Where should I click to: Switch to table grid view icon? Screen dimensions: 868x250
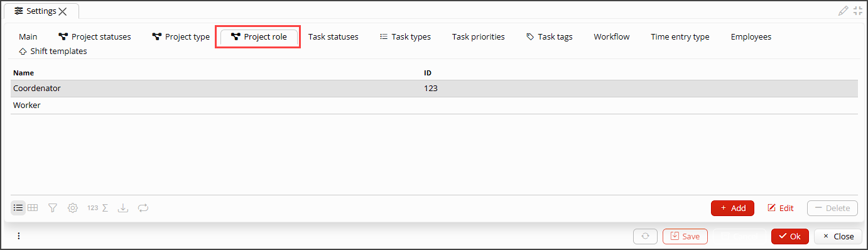pos(33,208)
